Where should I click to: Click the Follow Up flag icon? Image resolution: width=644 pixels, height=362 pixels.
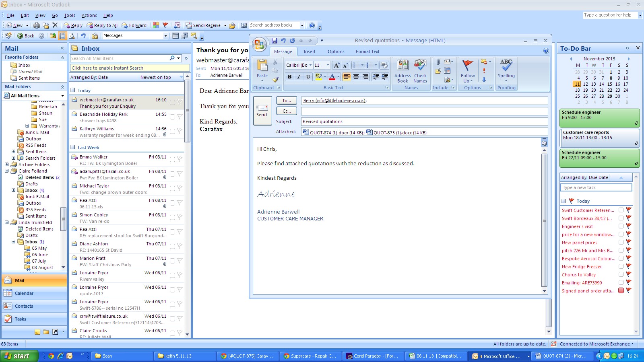tap(468, 69)
